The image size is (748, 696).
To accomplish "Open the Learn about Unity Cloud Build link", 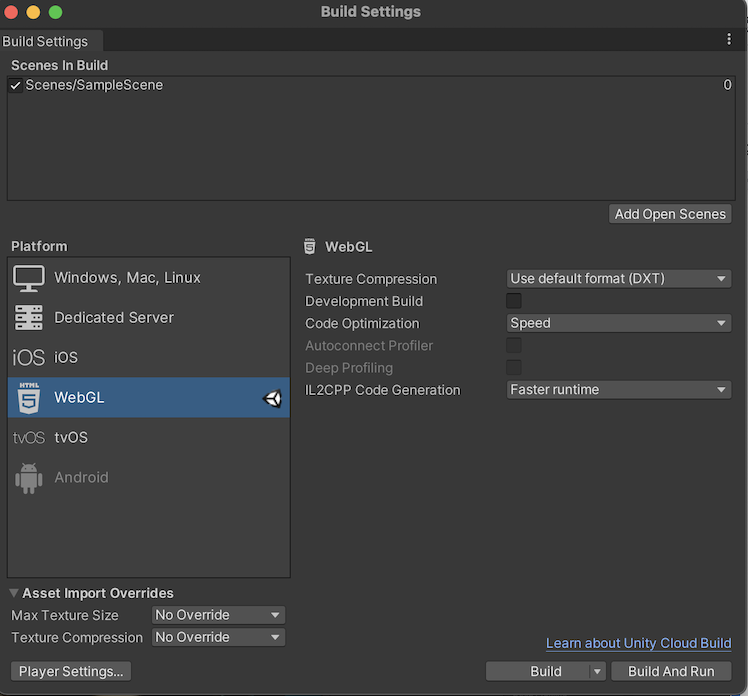I will click(x=638, y=643).
